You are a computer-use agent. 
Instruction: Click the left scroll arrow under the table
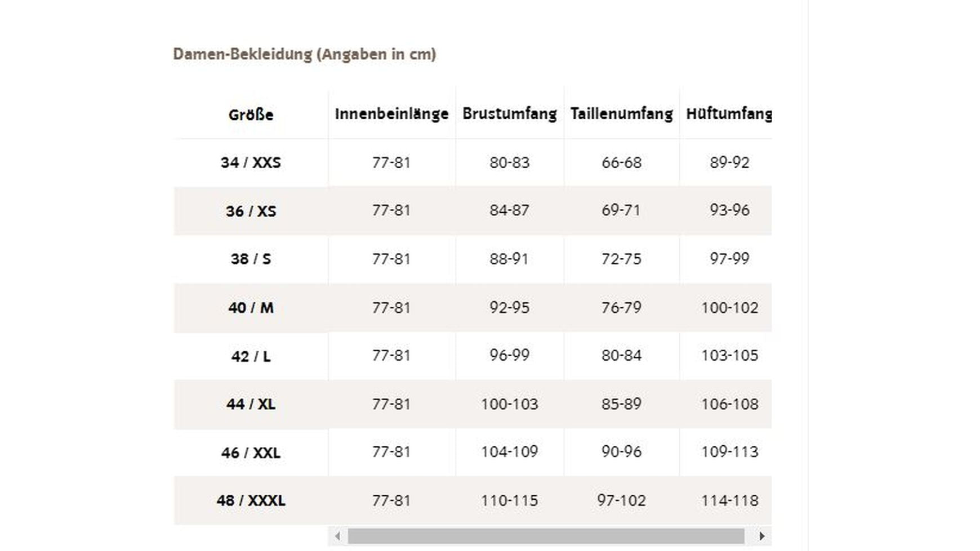pos(337,536)
